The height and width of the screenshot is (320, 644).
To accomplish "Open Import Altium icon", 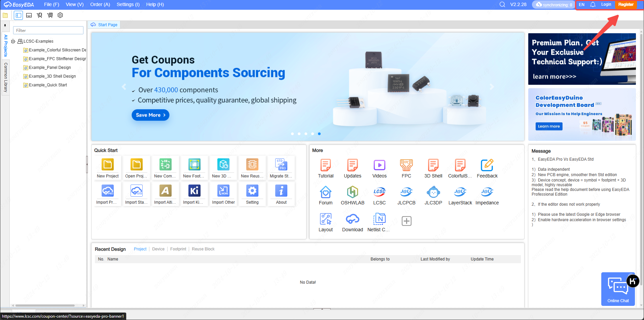I will (x=165, y=194).
